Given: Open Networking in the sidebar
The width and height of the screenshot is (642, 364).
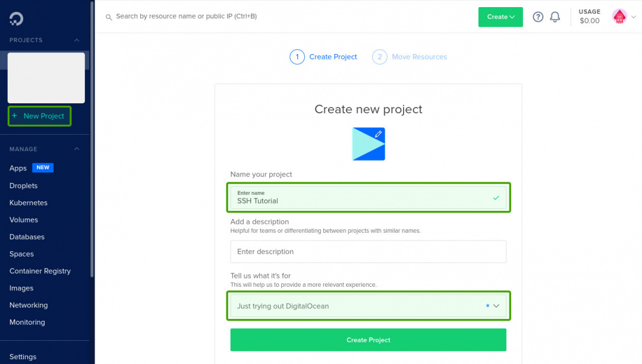Looking at the screenshot, I should [29, 305].
